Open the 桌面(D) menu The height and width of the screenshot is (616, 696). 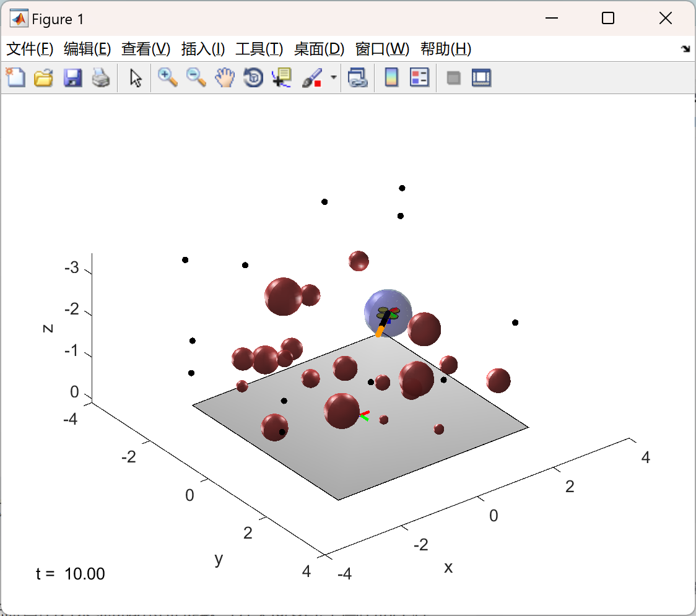[319, 49]
